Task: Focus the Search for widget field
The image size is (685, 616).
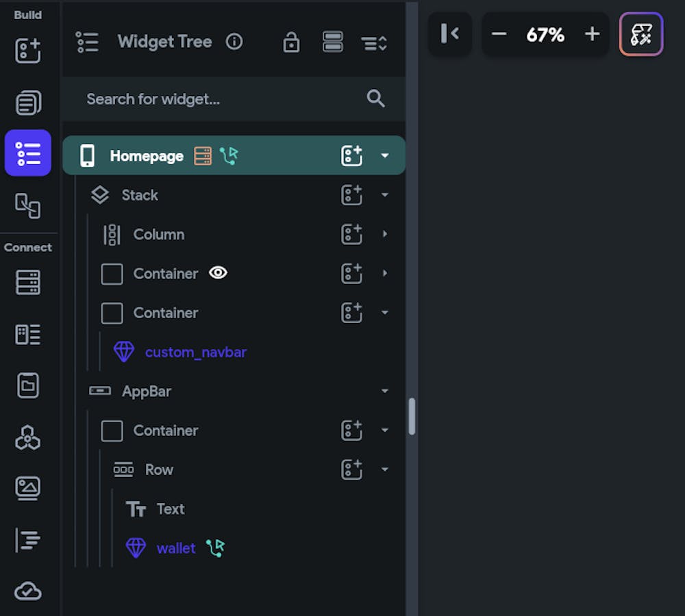Action: [219, 99]
